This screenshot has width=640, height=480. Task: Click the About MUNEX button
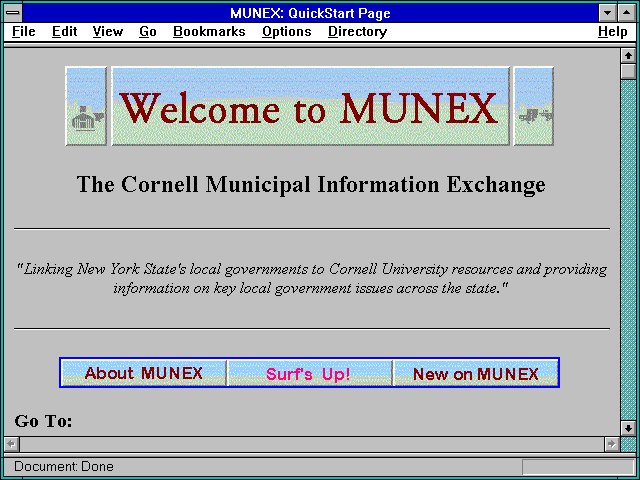144,373
